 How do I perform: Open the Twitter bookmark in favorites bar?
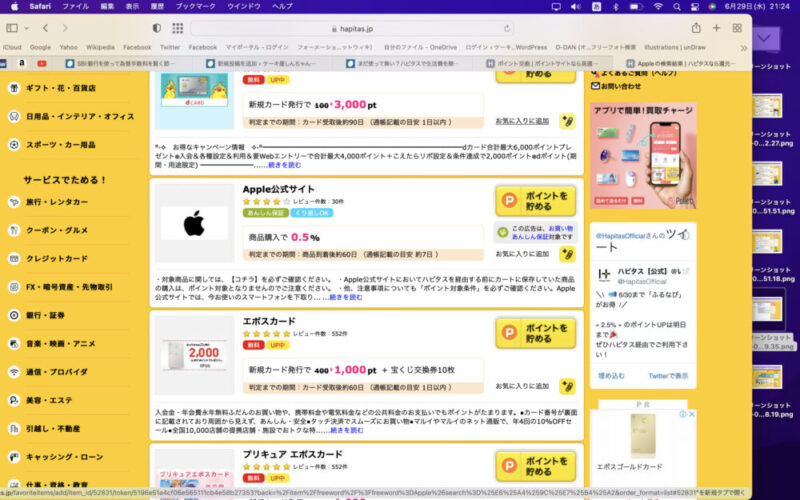pyautogui.click(x=170, y=47)
